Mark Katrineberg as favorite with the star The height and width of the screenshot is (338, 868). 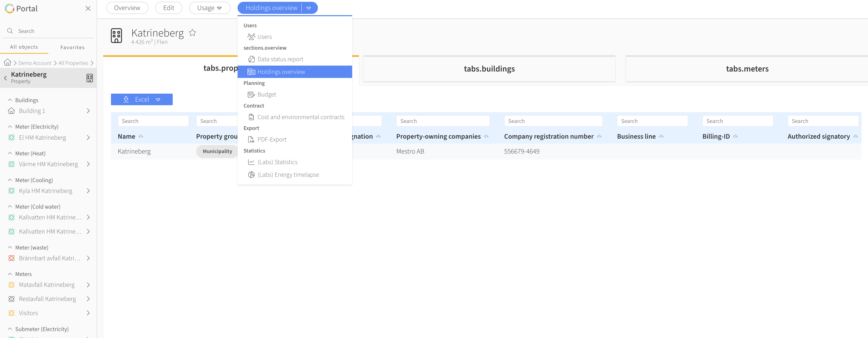click(x=192, y=33)
